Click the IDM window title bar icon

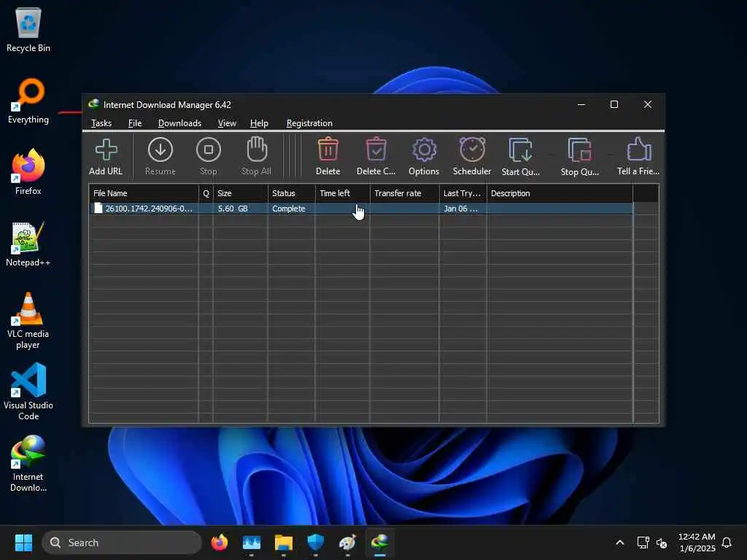(94, 104)
